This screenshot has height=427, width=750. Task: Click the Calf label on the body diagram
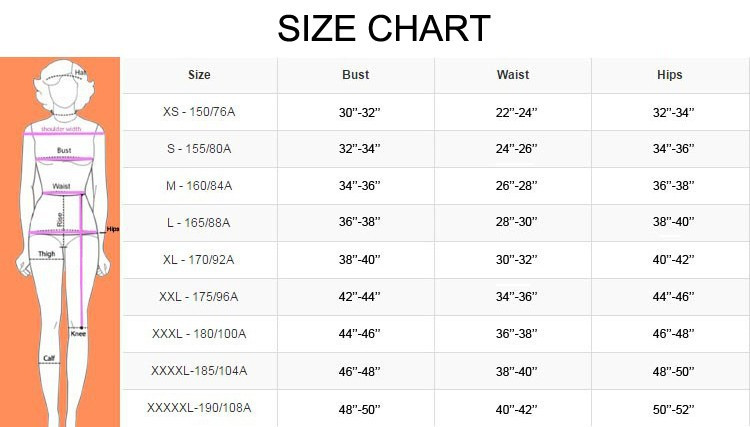pyautogui.click(x=48, y=357)
